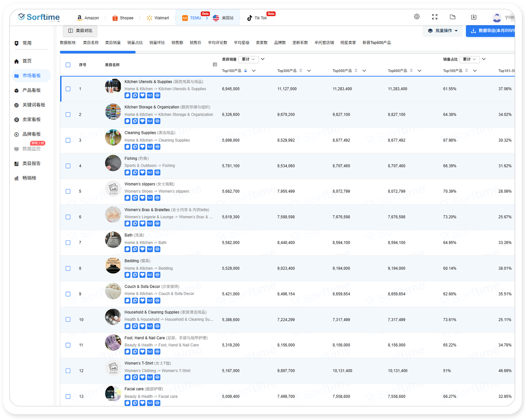Image resolution: width=525 pixels, height=420 pixels.
Task: Open 产品看板 in the left sidebar
Action: 31,90
